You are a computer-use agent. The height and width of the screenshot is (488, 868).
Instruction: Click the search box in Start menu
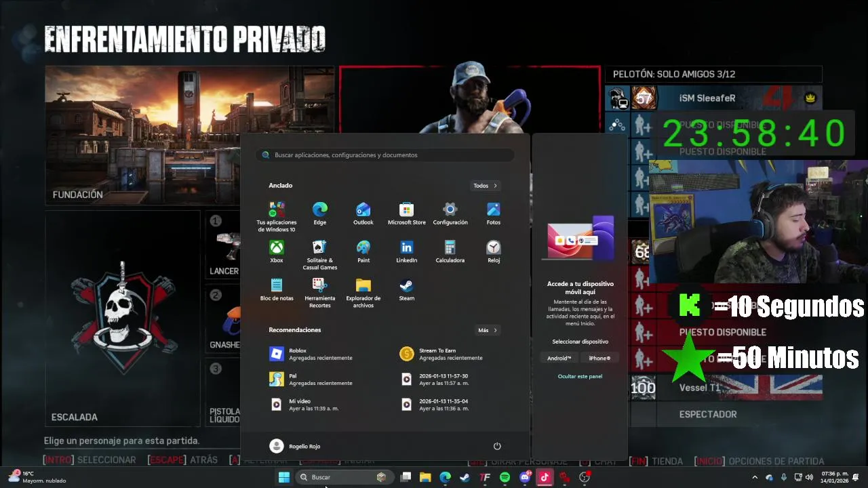pos(385,155)
